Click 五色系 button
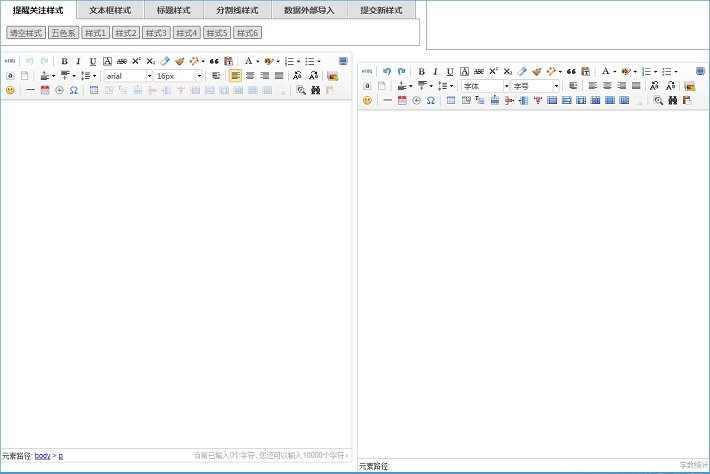 (x=63, y=33)
